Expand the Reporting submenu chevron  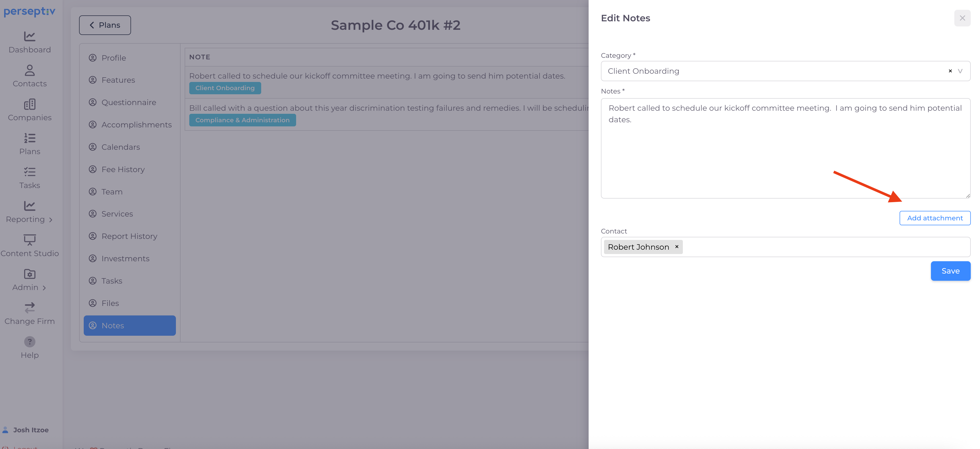(51, 220)
